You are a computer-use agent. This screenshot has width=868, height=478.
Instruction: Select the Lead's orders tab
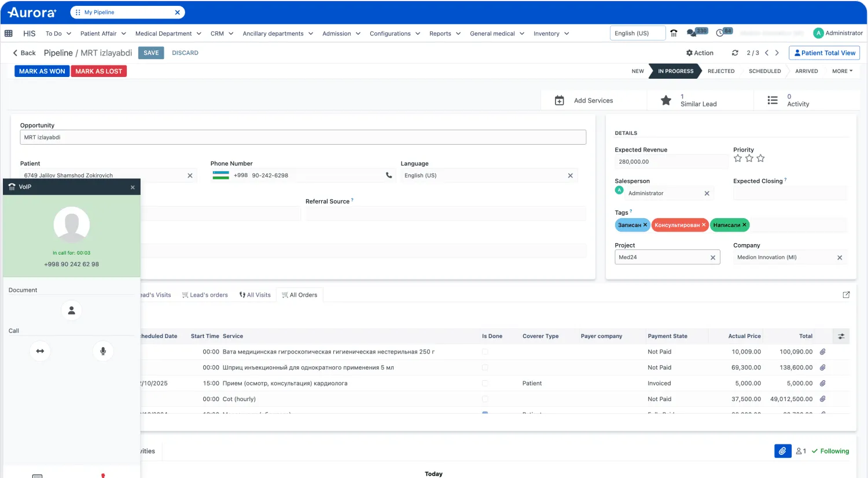point(205,295)
